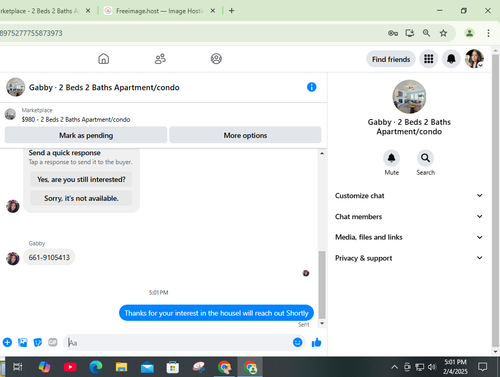Attach a photo to the message
Image resolution: width=500 pixels, height=377 pixels.
point(23,342)
